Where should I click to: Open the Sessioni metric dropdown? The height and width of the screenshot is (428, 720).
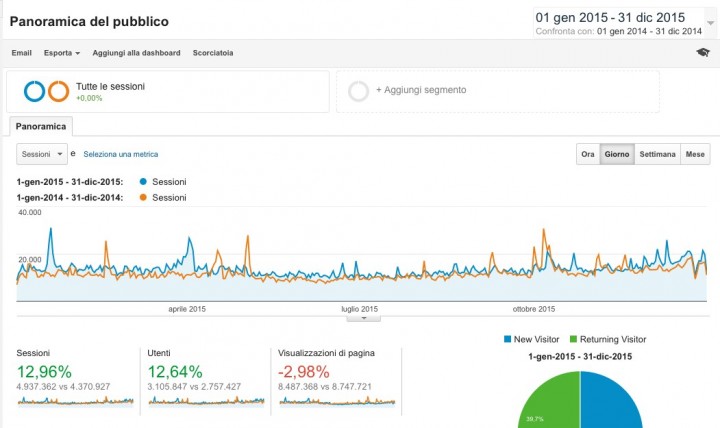42,154
